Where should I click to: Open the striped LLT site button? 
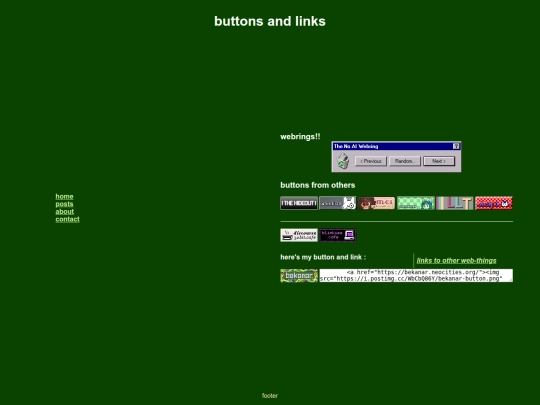(455, 203)
